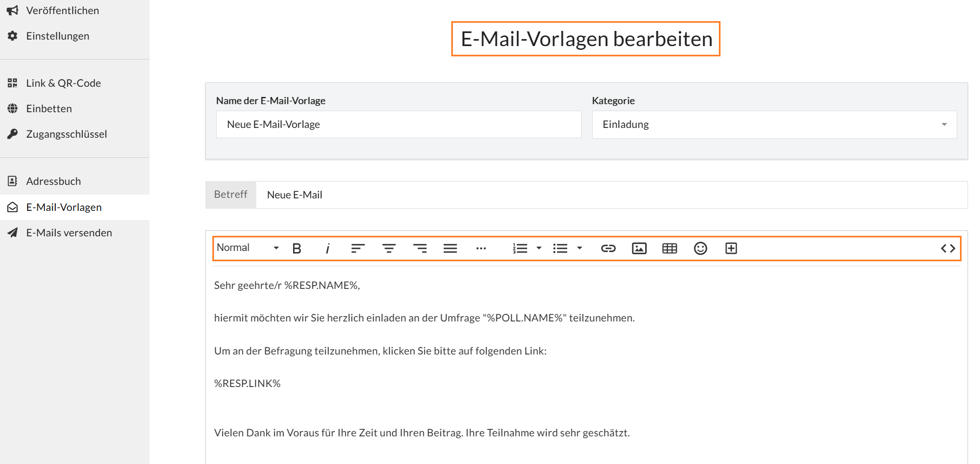Open Zugangsschlüssel section
The width and height of the screenshot is (980, 464).
66,134
